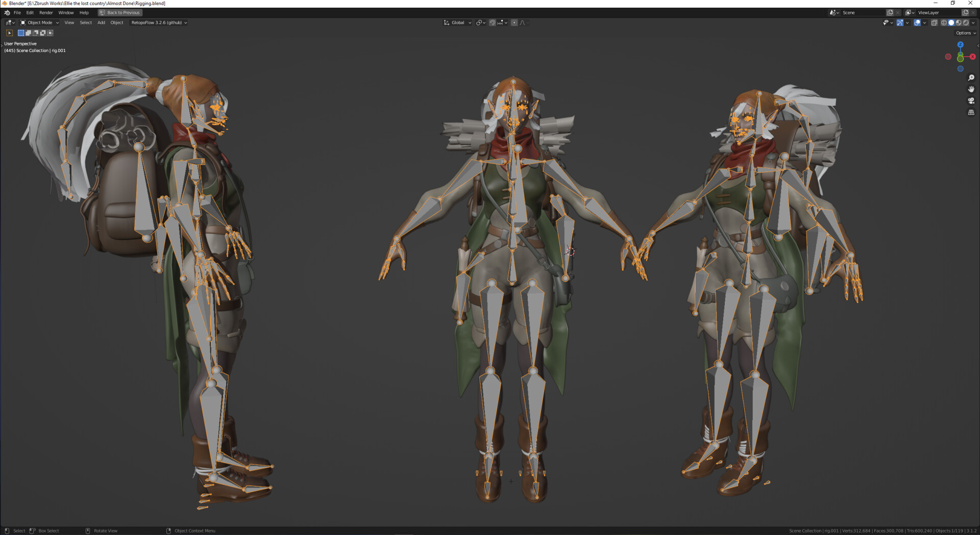Open the Object Mode dropdown
The height and width of the screenshot is (535, 980).
[x=39, y=22]
